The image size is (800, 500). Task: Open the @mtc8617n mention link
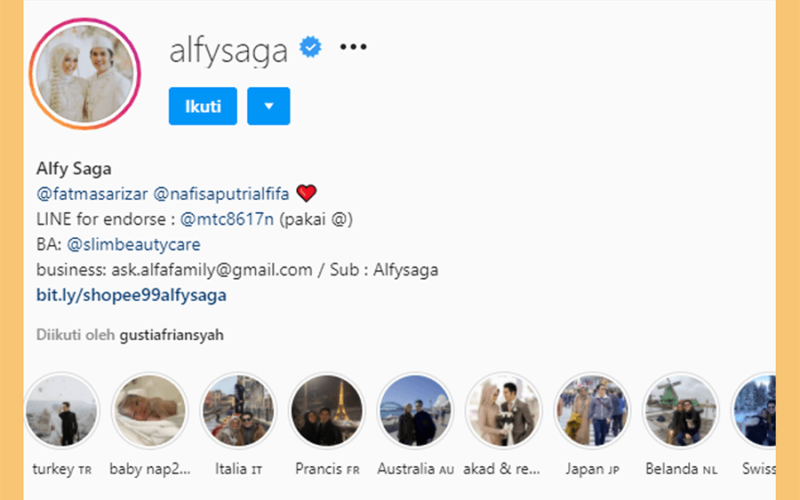tap(227, 219)
